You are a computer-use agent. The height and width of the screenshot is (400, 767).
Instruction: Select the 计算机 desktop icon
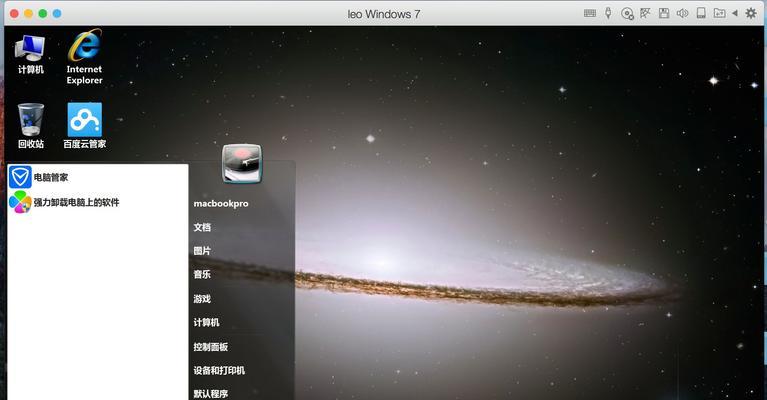(x=30, y=54)
